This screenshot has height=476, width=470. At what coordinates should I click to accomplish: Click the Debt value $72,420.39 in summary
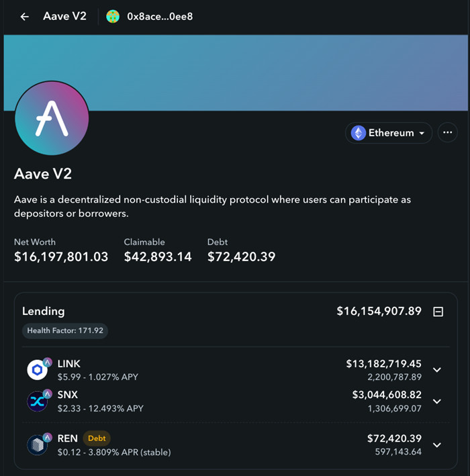click(x=241, y=257)
